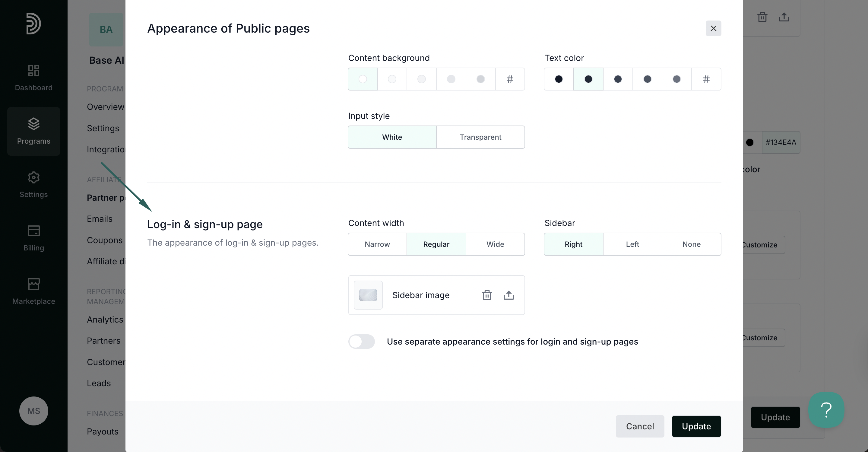
Task: Open Overview in the program menu
Action: 106,107
